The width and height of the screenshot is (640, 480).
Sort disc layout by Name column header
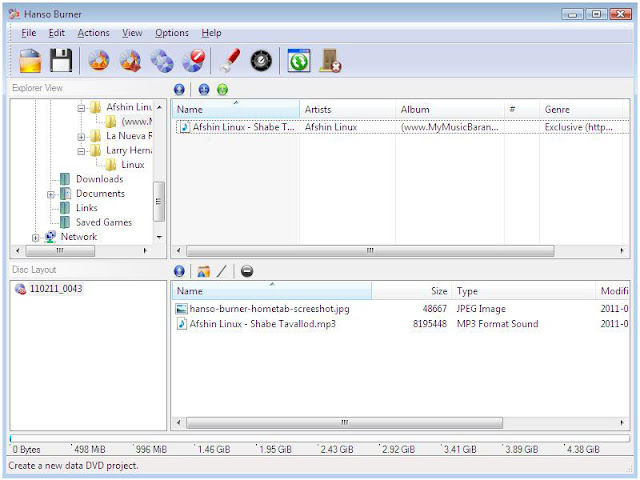click(272, 291)
